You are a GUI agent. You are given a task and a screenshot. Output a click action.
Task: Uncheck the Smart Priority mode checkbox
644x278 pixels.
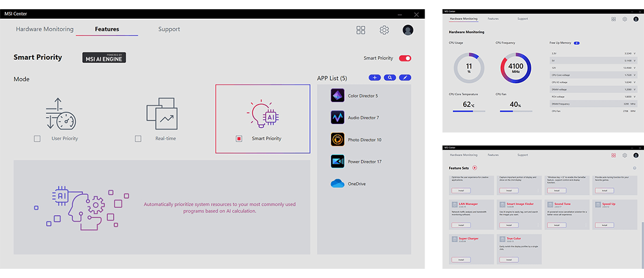(239, 138)
